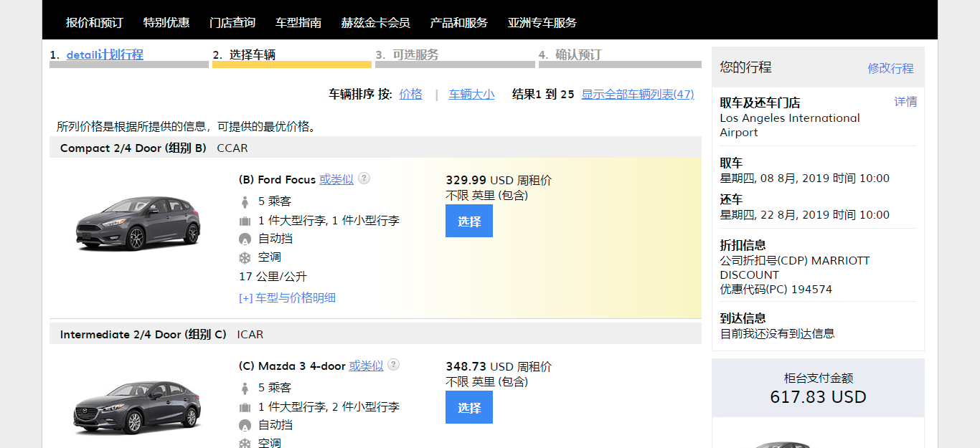Click the luggage icon in Mazda 3 details

point(245,407)
